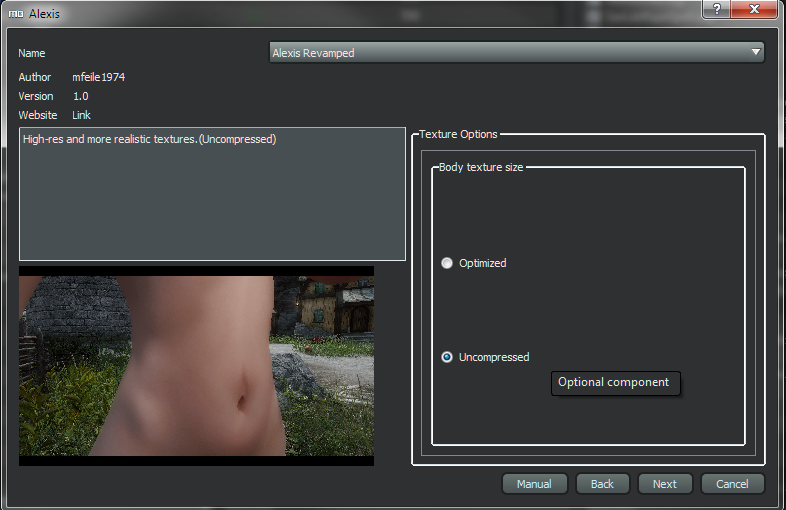Click the version number 1.0

point(81,96)
